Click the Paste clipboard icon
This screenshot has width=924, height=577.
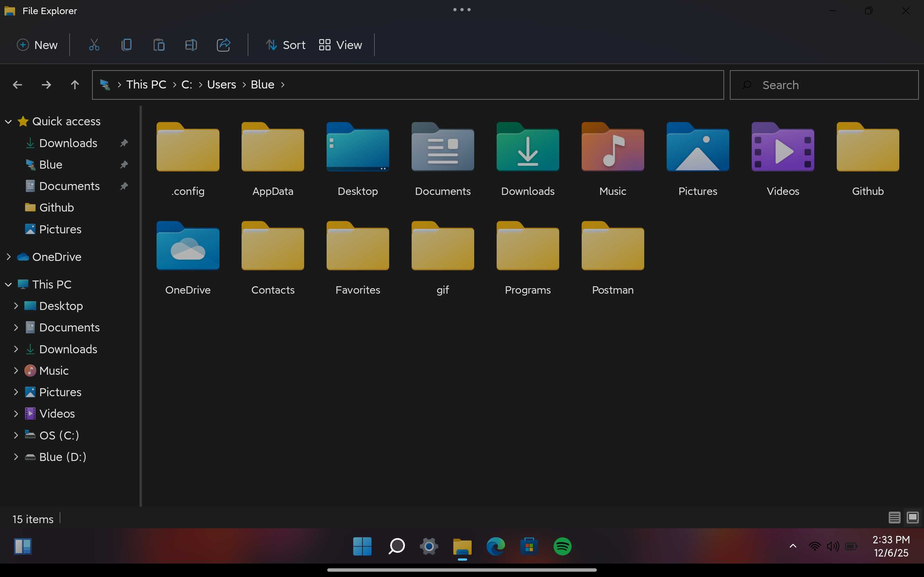point(159,45)
